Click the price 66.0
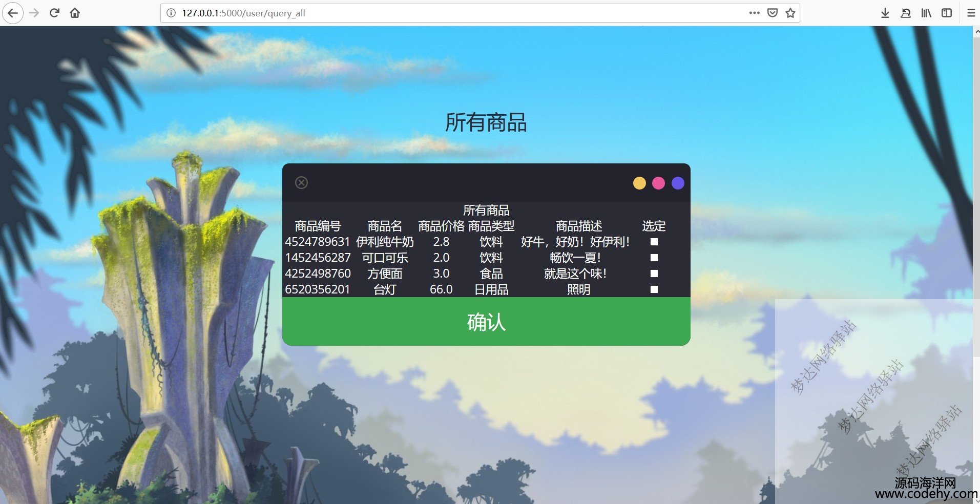Image resolution: width=980 pixels, height=504 pixels. click(441, 289)
